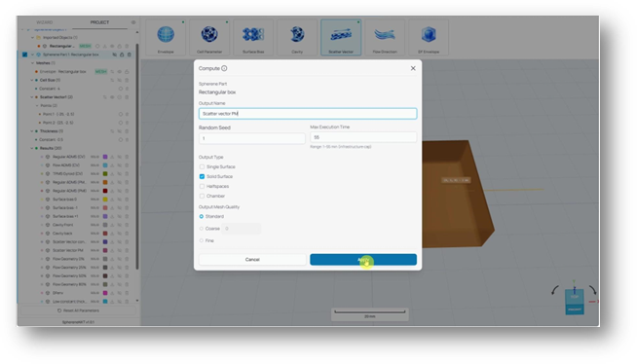This screenshot has width=637, height=364.
Task: Select the Scatter Vector tool
Action: coord(341,37)
